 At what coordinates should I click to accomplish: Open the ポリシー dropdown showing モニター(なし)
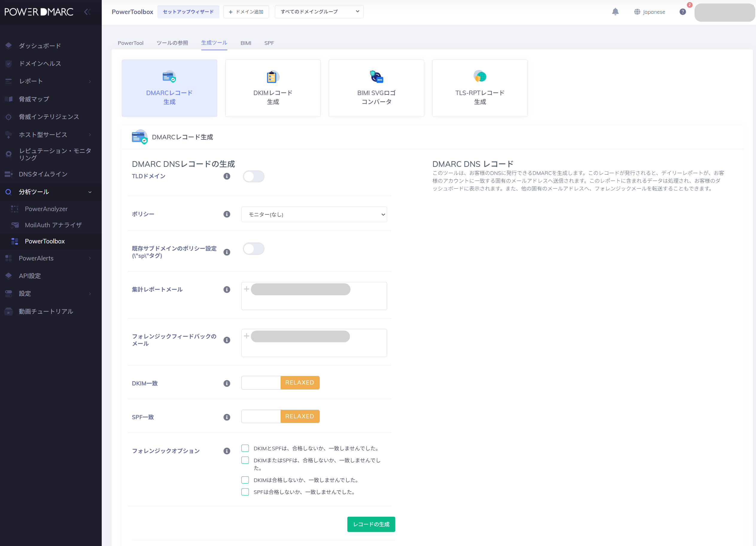pyautogui.click(x=314, y=214)
